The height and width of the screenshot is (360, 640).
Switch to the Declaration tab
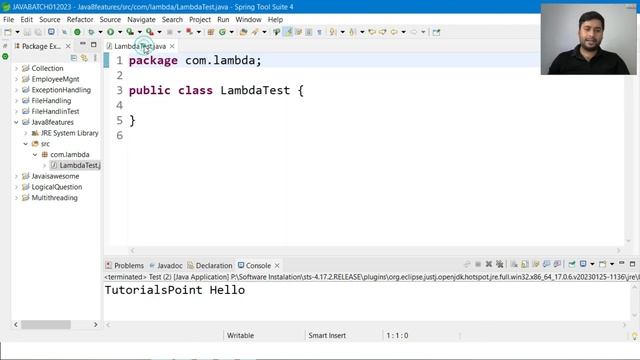coord(210,265)
